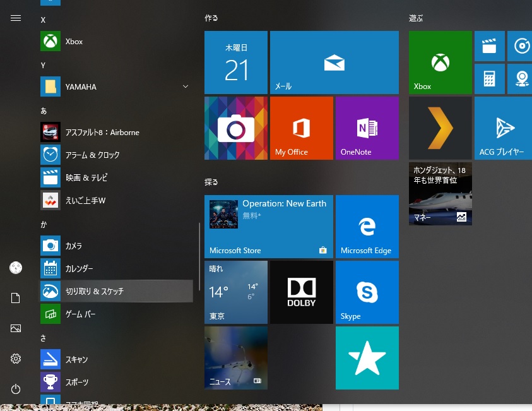Open the YAMAHA folder entry
Viewport: 532px width, 411px height.
coord(116,86)
